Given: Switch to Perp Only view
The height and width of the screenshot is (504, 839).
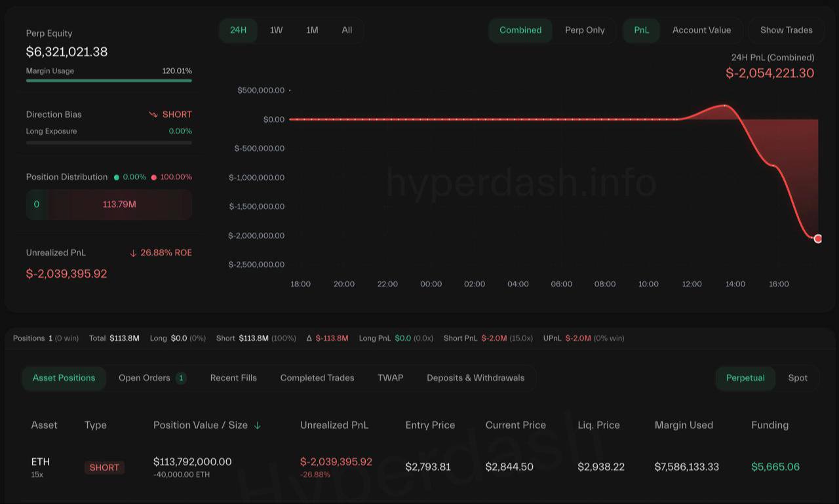Looking at the screenshot, I should pos(585,30).
